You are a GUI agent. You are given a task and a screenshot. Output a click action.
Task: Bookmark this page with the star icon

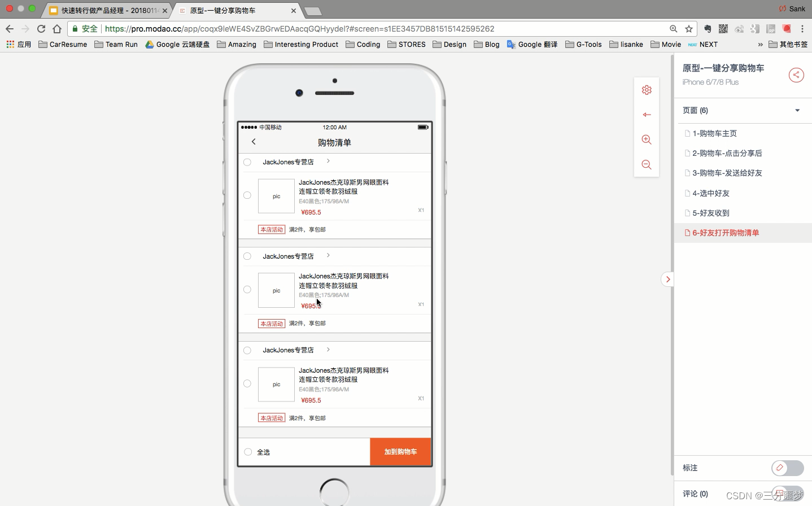(x=689, y=29)
